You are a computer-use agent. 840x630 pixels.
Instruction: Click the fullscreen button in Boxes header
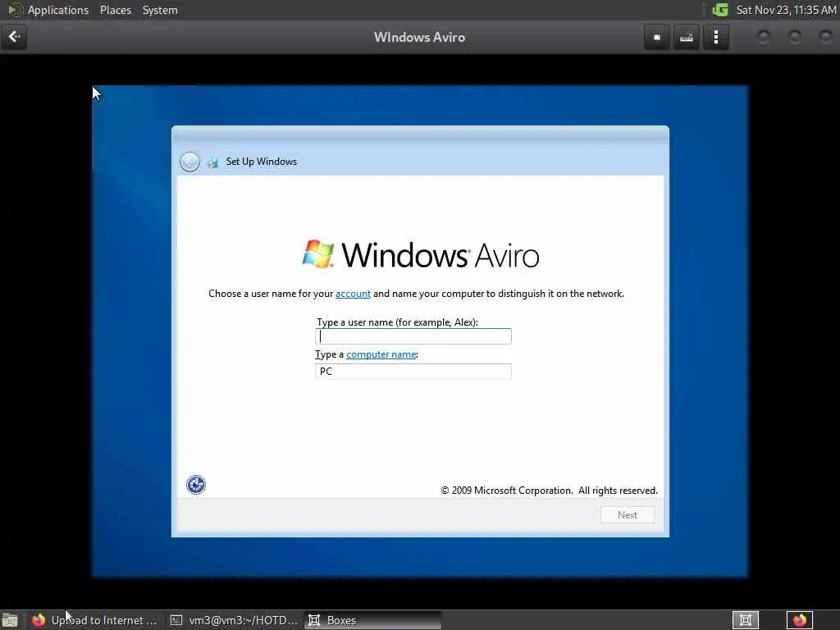(657, 38)
